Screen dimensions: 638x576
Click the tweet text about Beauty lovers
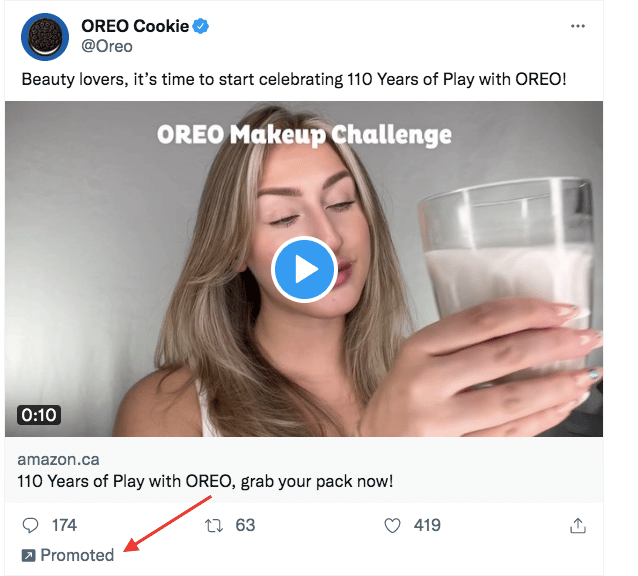coord(293,77)
